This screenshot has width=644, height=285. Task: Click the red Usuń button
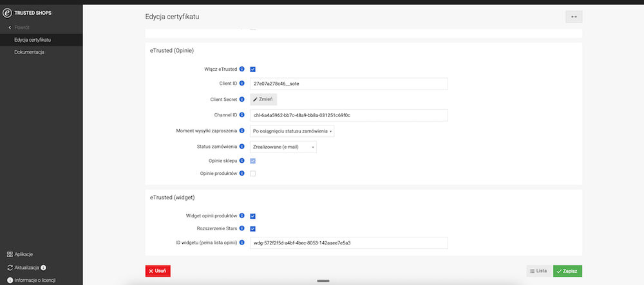click(x=158, y=271)
